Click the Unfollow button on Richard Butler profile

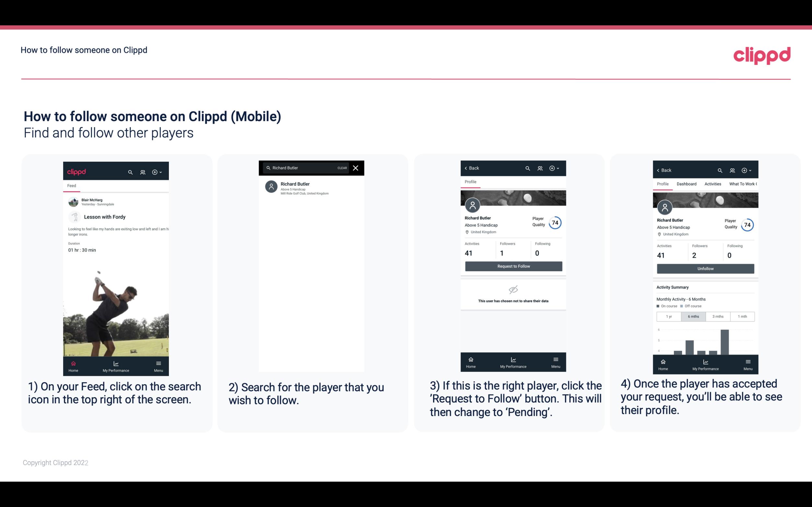[705, 268]
